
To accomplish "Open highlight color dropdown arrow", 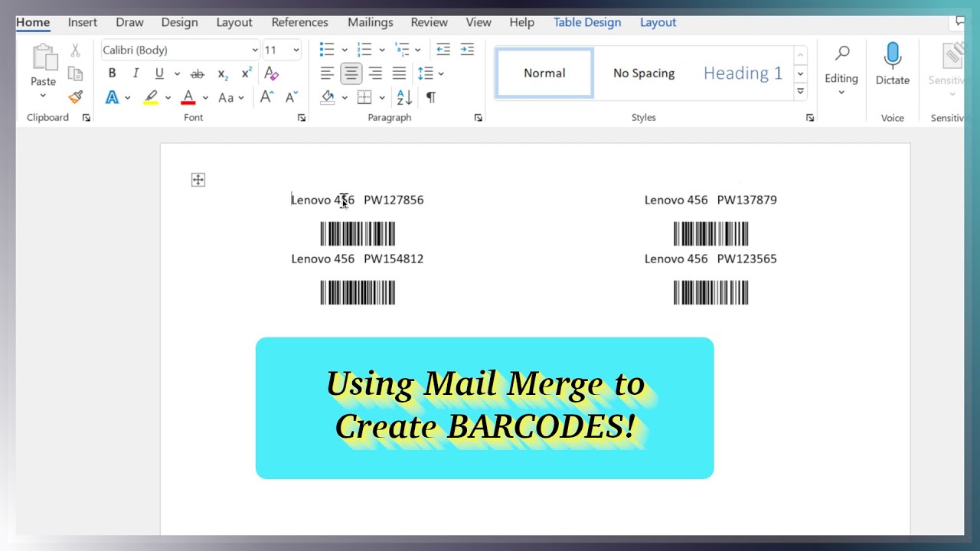I will click(168, 98).
